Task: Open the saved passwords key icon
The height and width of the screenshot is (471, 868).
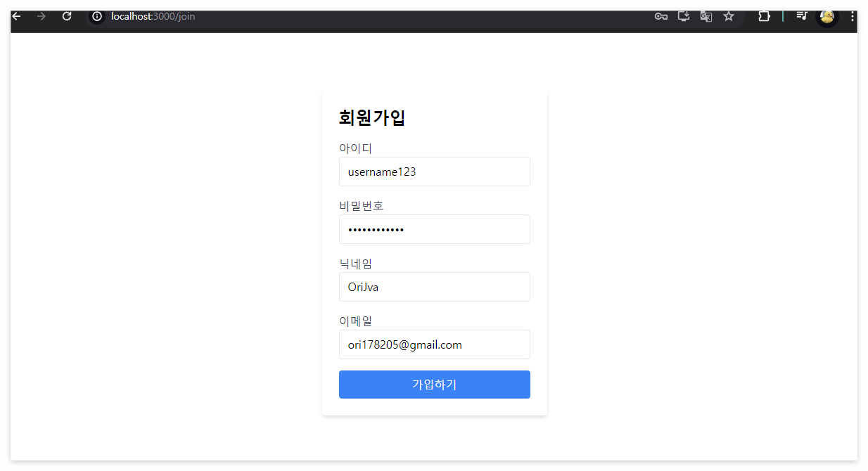Action: click(x=661, y=16)
